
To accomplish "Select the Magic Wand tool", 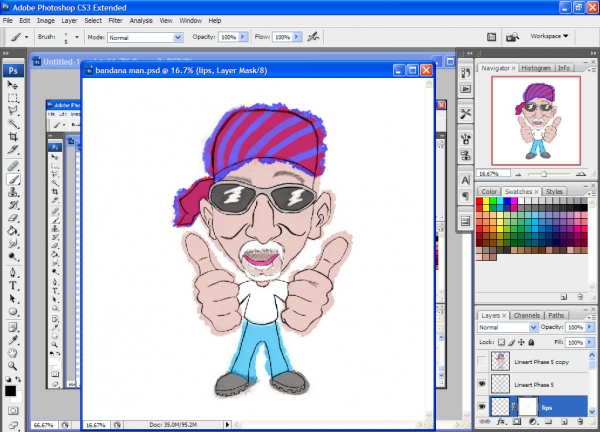I will [x=13, y=124].
